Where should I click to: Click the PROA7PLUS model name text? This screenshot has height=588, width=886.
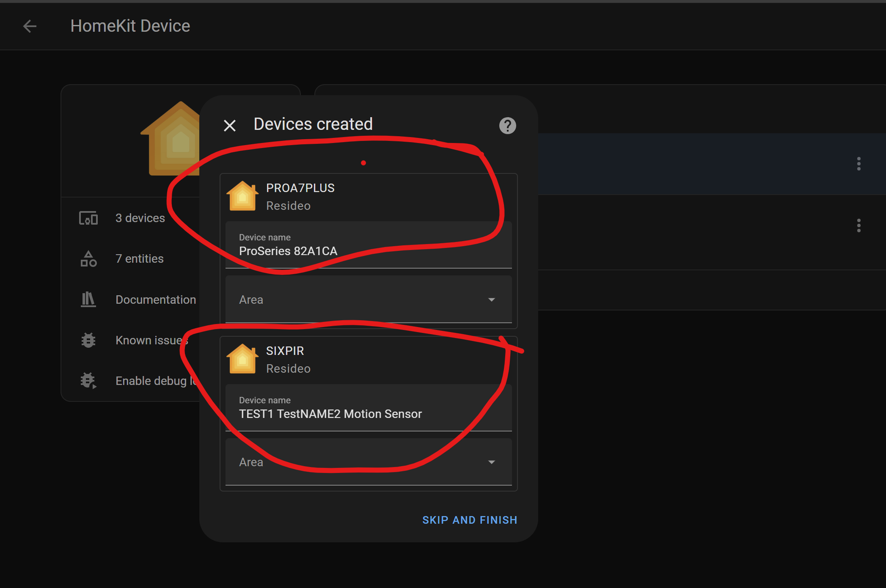[x=300, y=188]
